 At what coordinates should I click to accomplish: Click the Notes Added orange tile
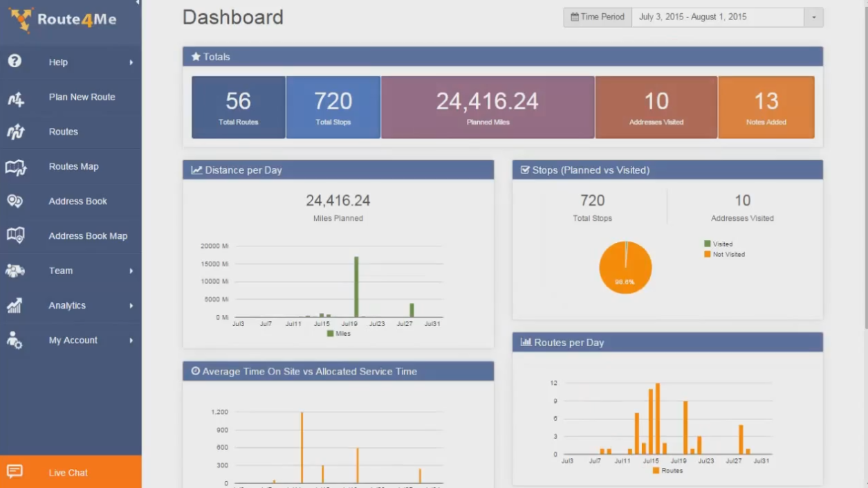[766, 107]
